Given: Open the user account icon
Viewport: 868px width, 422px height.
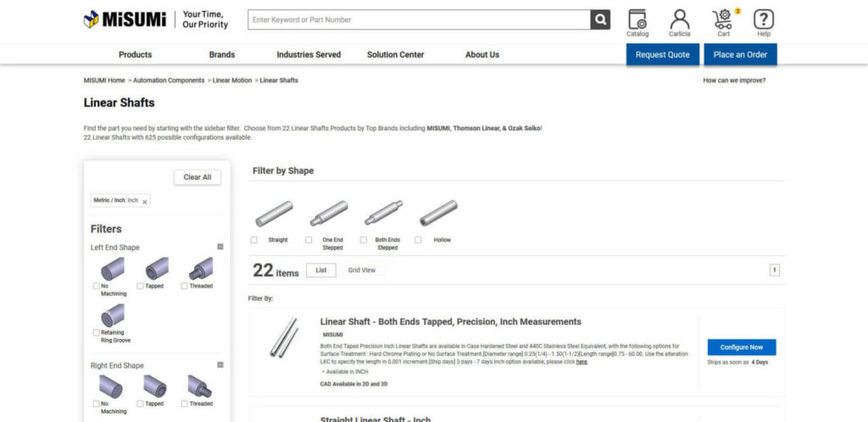Looking at the screenshot, I should click(679, 20).
